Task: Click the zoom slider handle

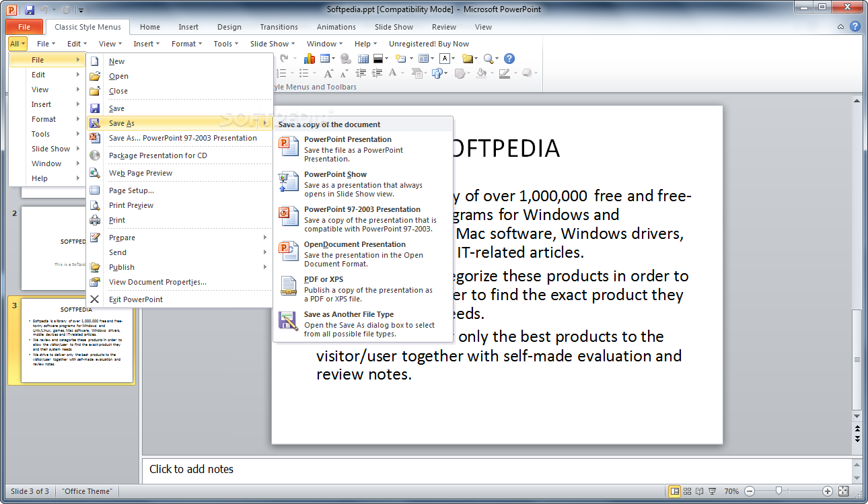Action: tap(779, 491)
